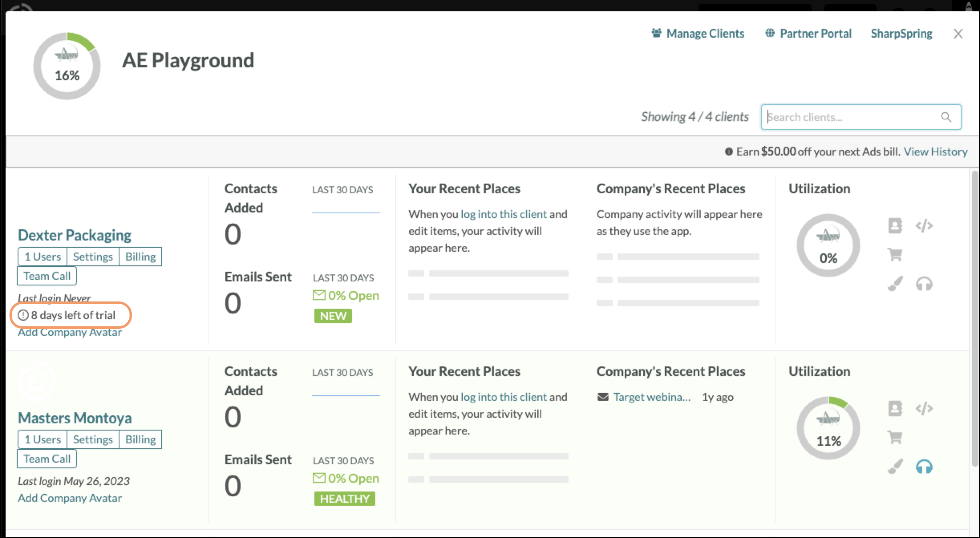
Task: Click Masters Montoya code tracking icon
Action: click(924, 409)
